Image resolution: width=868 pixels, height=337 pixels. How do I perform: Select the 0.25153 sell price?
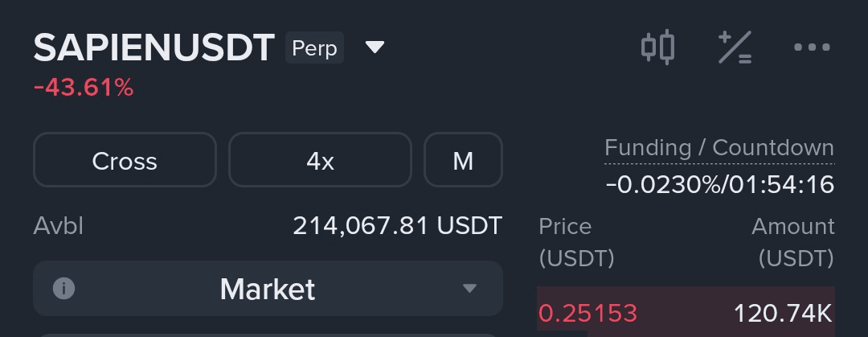coord(588,313)
